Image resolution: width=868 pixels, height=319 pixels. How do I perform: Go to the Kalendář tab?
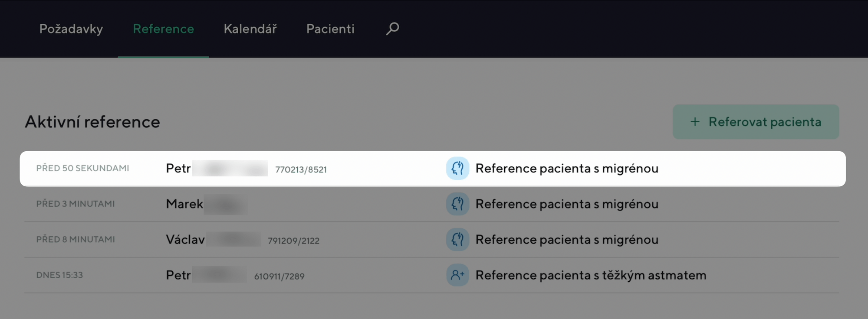(x=250, y=29)
